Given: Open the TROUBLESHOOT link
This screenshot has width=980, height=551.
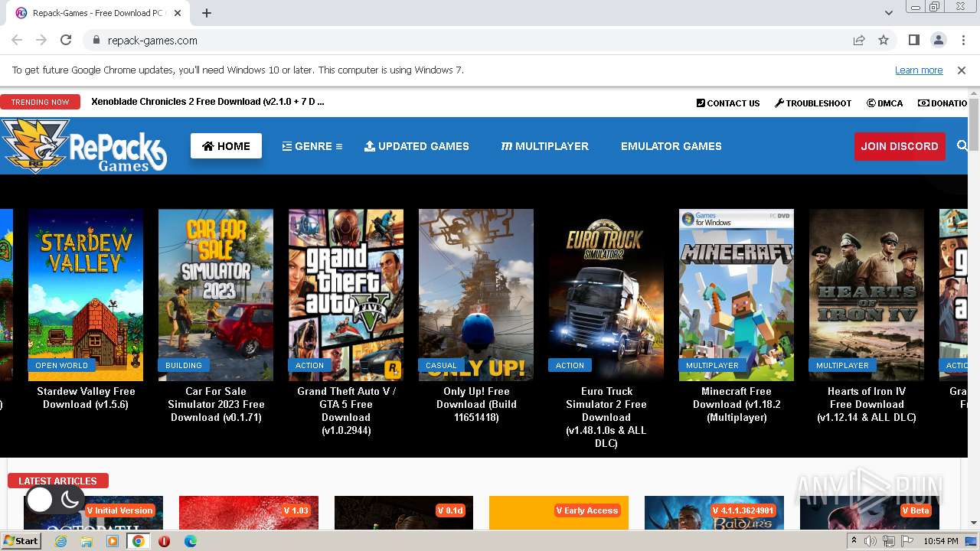Looking at the screenshot, I should coord(813,103).
